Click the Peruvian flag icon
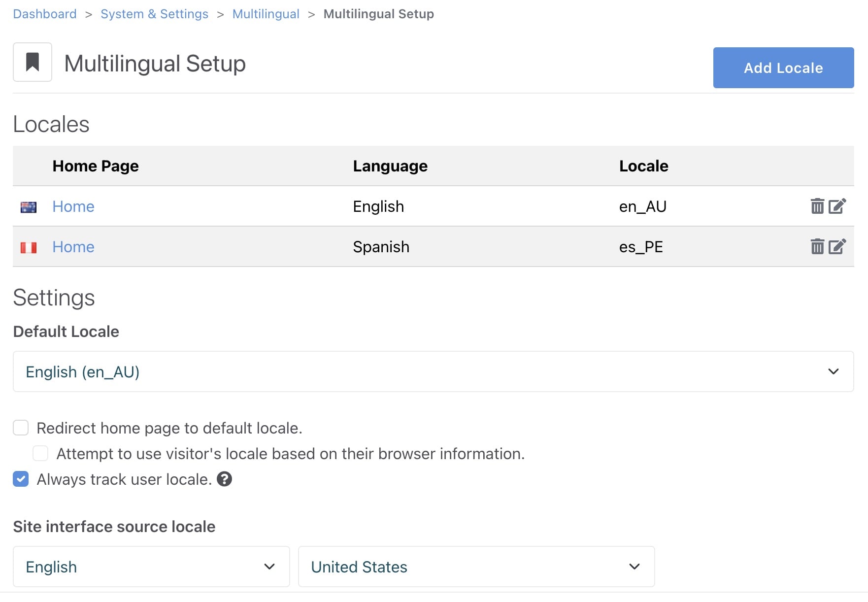 tap(29, 247)
